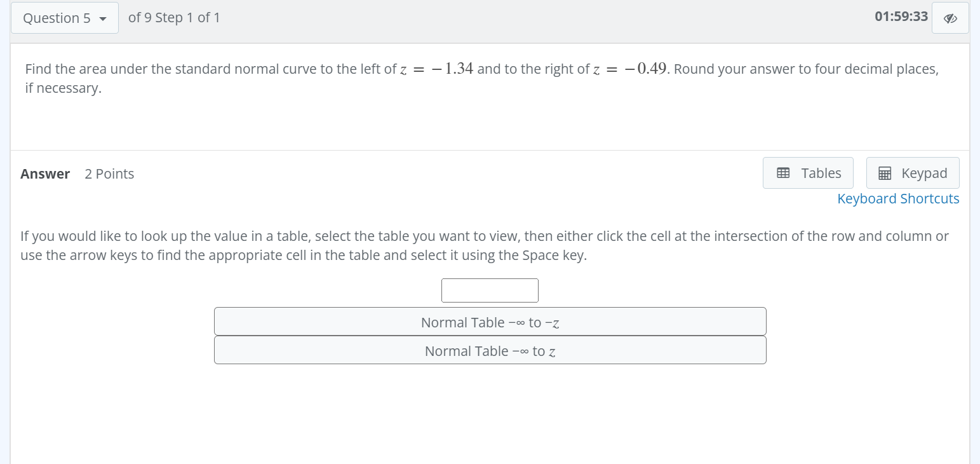The image size is (980, 464).
Task: Click the table lookup instruction paragraph
Action: tap(484, 247)
